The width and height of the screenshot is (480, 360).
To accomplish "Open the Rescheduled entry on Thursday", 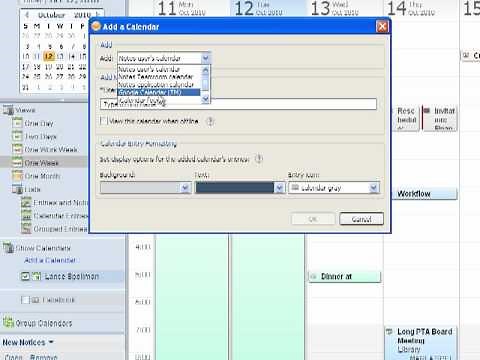I will tap(406, 118).
